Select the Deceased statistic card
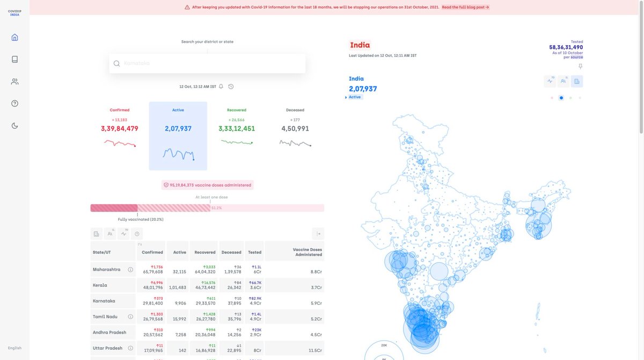The width and height of the screenshot is (644, 360). click(295, 136)
